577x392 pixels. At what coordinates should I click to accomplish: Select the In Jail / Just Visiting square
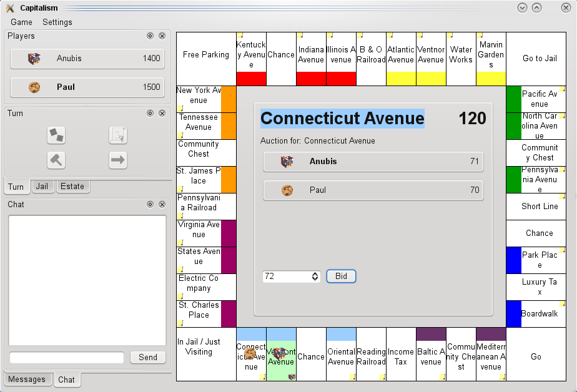206,354
